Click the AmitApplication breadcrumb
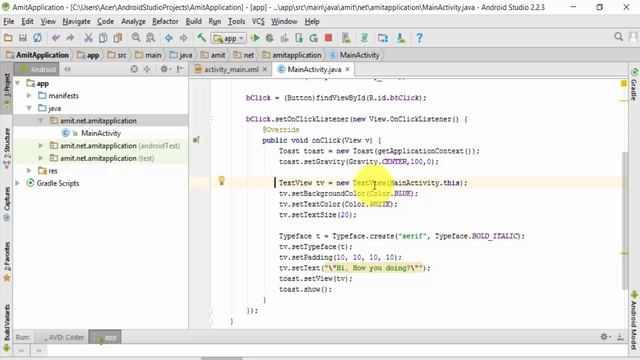 coord(38,55)
